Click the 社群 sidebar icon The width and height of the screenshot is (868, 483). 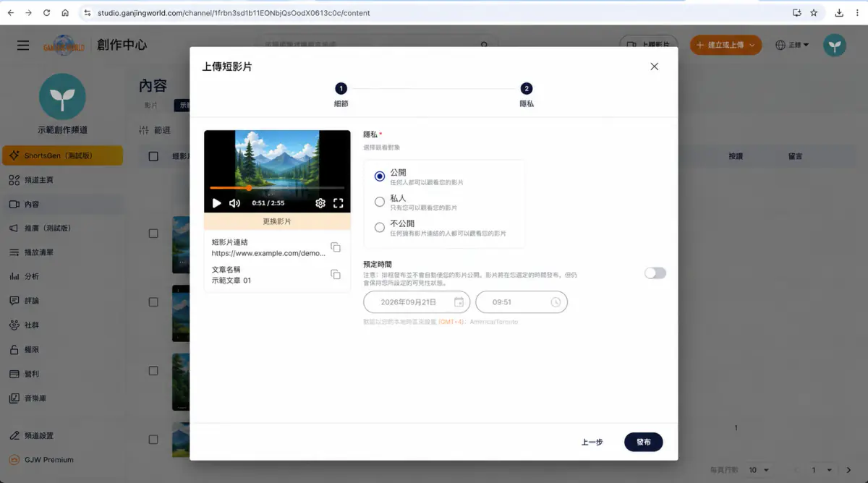point(14,325)
